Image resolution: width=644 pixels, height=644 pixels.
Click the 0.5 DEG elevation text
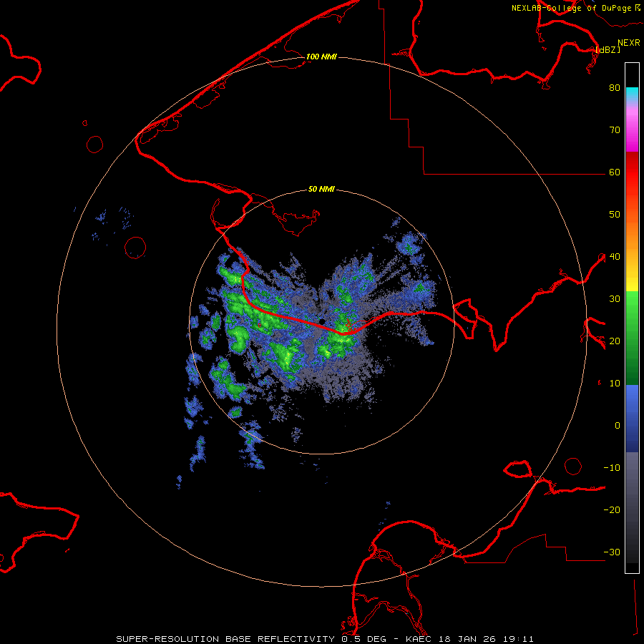tap(364, 639)
